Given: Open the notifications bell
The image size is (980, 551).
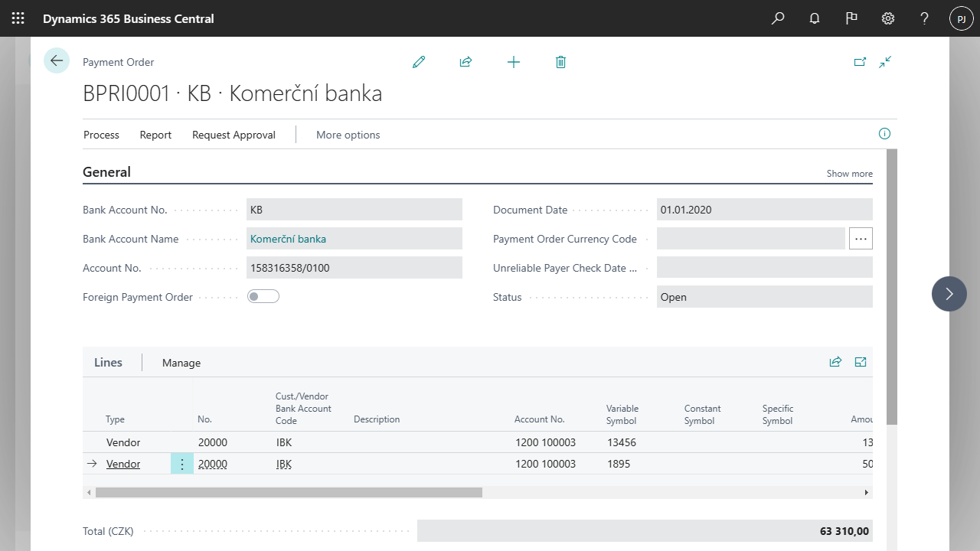Looking at the screenshot, I should [x=815, y=18].
